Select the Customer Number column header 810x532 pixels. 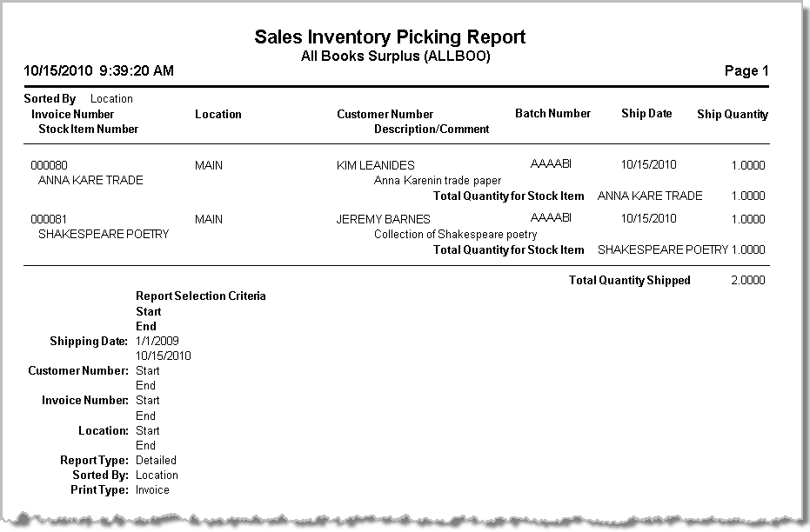click(x=385, y=114)
